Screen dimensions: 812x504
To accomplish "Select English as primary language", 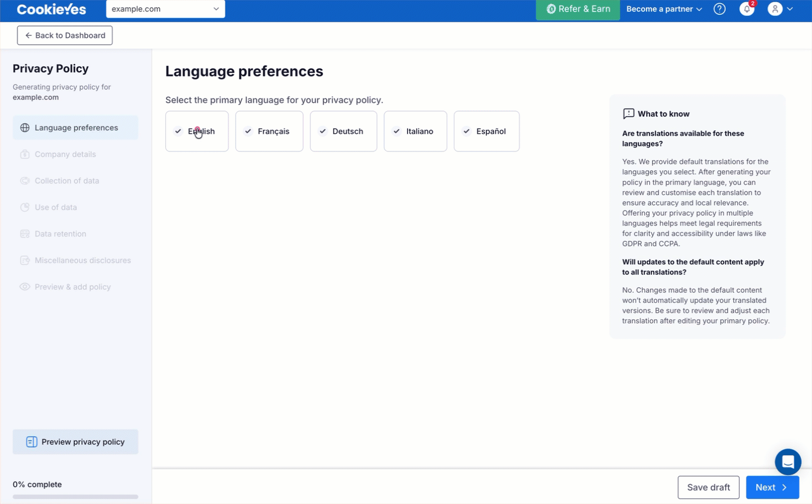I will pyautogui.click(x=197, y=131).
